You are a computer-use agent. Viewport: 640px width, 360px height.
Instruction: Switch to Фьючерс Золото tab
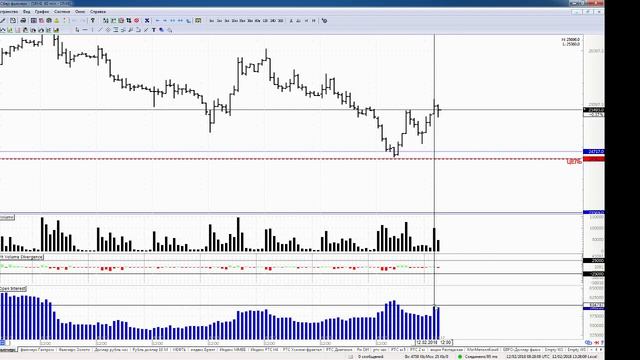tap(74, 350)
